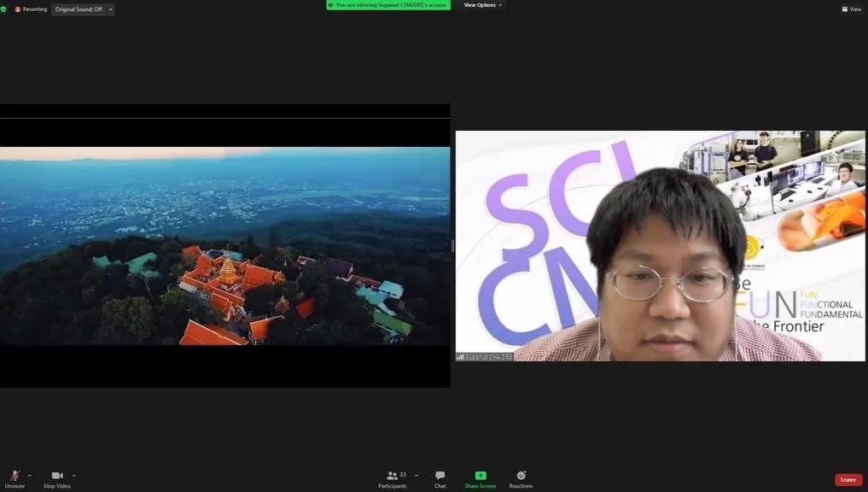
Task: Select the speaker's video thumbnail
Action: coord(660,246)
